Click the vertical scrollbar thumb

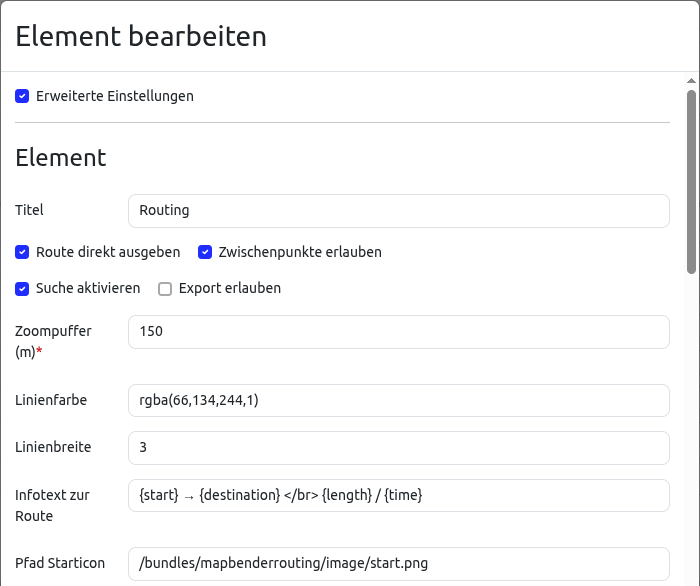[x=691, y=180]
